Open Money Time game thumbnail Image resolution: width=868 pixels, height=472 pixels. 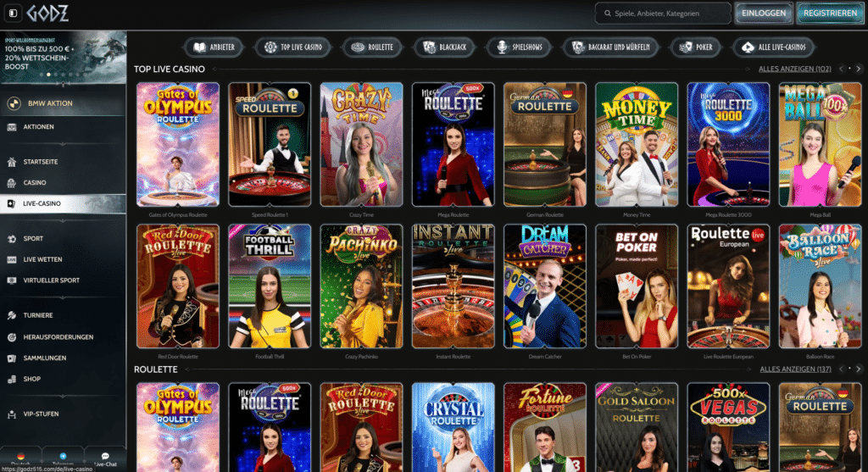(637, 144)
